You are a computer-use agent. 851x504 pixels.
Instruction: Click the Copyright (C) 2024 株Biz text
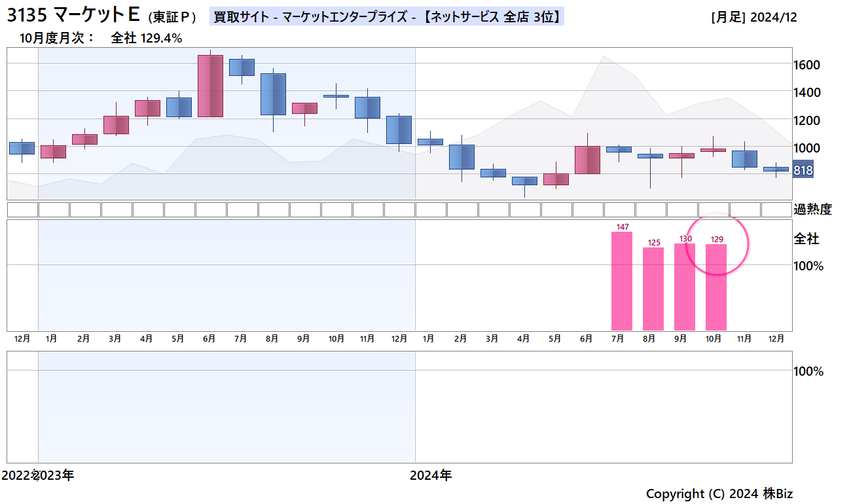(x=719, y=494)
